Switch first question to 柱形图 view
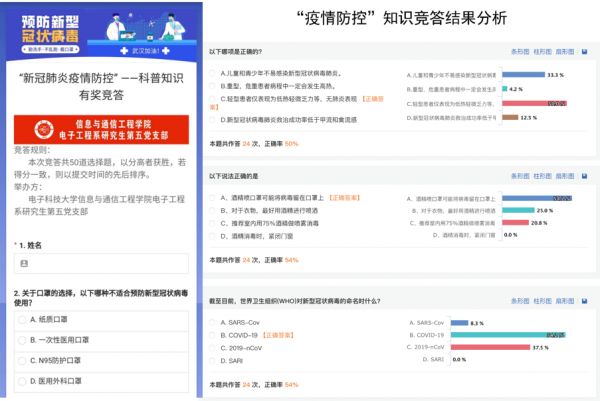The width and height of the screenshot is (600, 401). pos(541,49)
